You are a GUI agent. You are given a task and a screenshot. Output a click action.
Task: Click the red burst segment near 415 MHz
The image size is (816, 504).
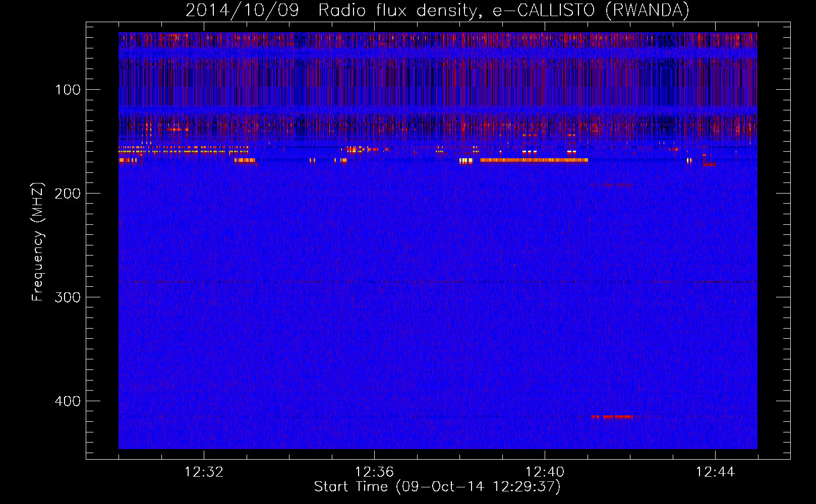(x=612, y=417)
